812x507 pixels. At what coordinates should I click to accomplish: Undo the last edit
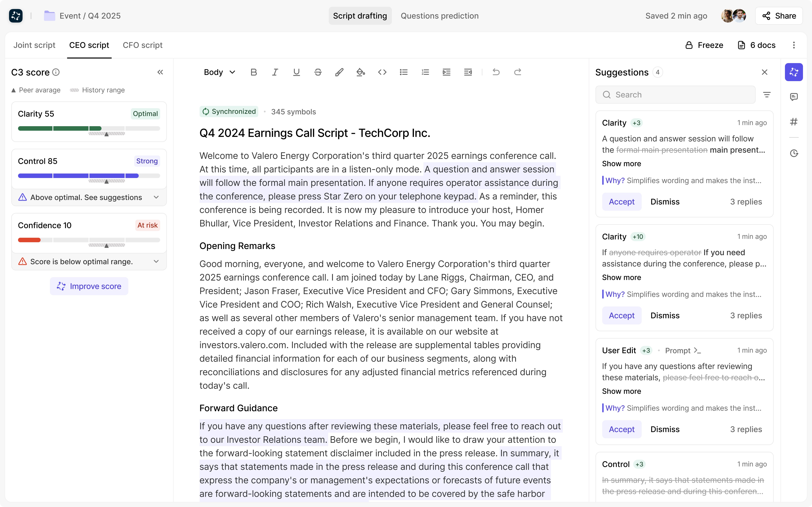coord(496,72)
